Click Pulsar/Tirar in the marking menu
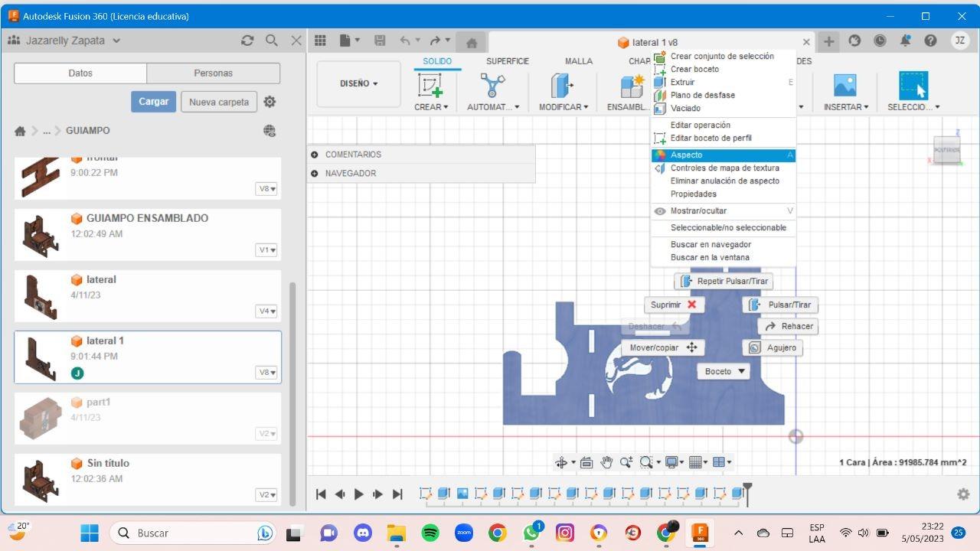The height and width of the screenshot is (551, 980). coord(781,305)
